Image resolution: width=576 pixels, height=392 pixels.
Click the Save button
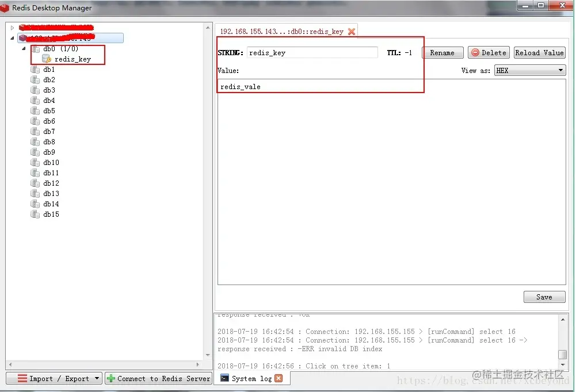544,297
